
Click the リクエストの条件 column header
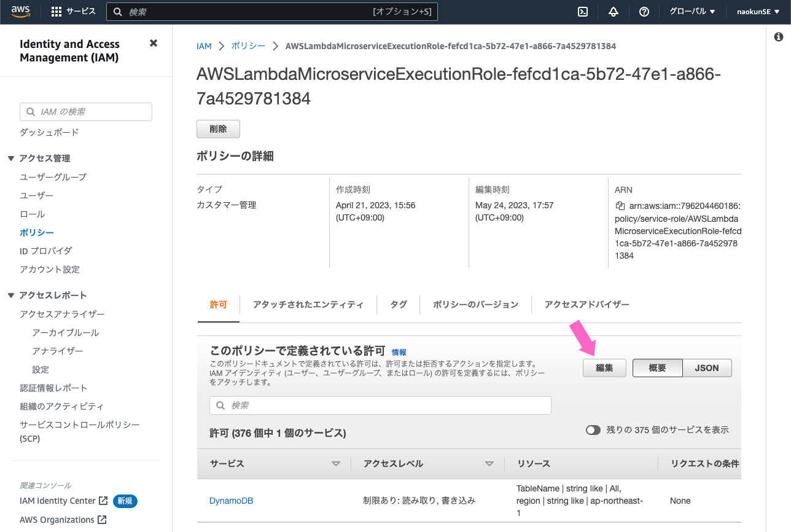coord(704,464)
